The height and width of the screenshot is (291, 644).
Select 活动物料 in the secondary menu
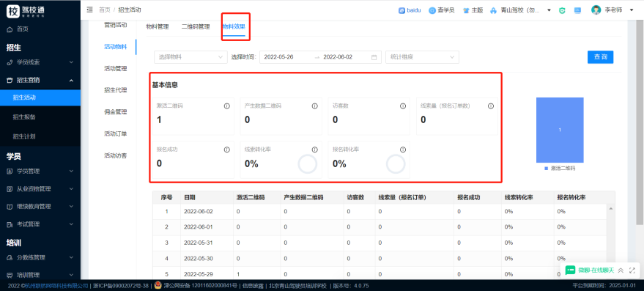pyautogui.click(x=116, y=46)
